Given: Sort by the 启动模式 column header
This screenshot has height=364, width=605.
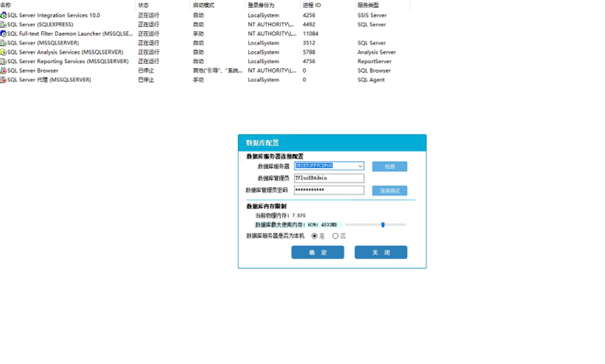Looking at the screenshot, I should [204, 5].
